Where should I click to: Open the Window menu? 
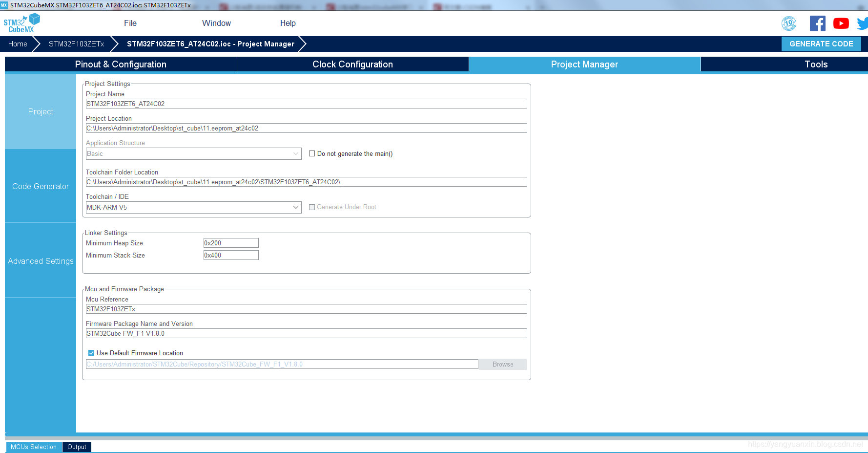click(216, 23)
